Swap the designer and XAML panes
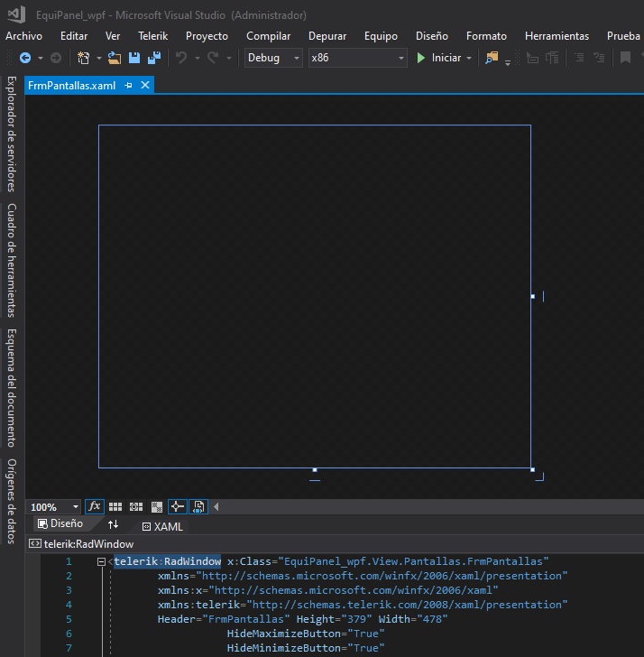This screenshot has width=644, height=657. coord(114,524)
